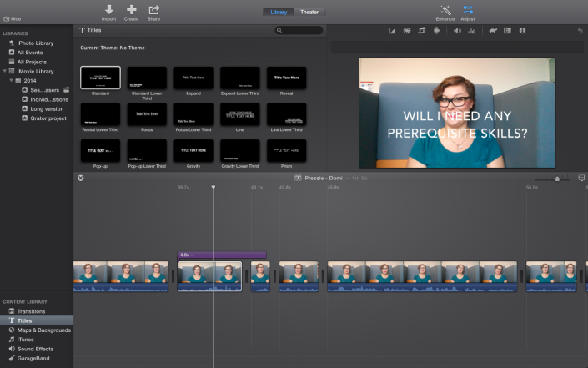Choose the Reveal title thumbnail
Viewport: 588px width, 368px height.
286,78
